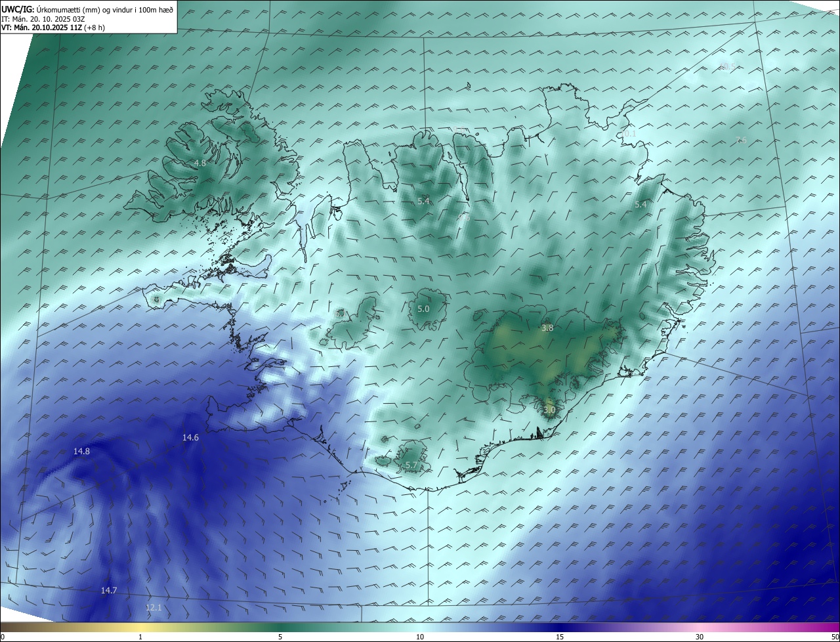Click the VT: Mán. 20.10.2025 11Z (+8 h) line

pyautogui.click(x=53, y=28)
